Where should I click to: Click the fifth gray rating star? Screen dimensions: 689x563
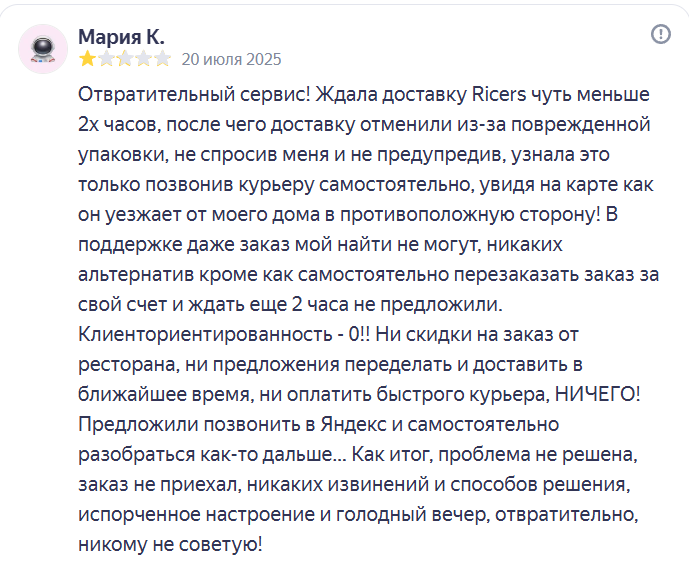pyautogui.click(x=163, y=58)
